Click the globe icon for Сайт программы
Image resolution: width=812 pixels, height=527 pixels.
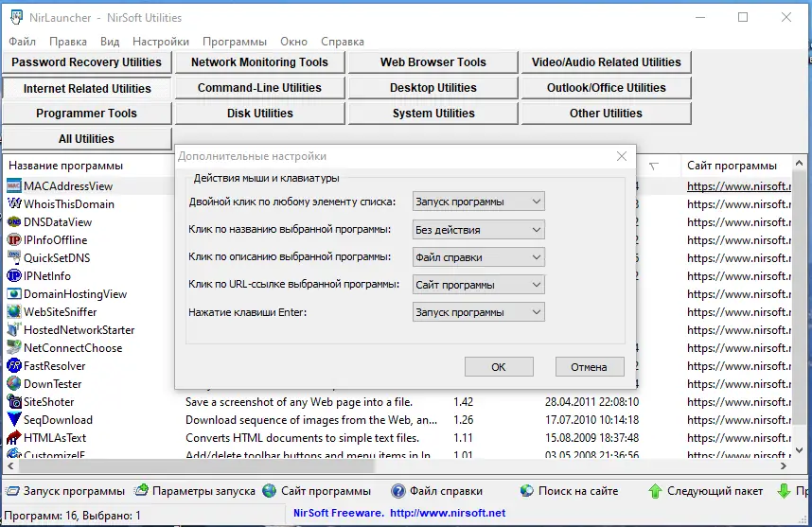point(270,491)
